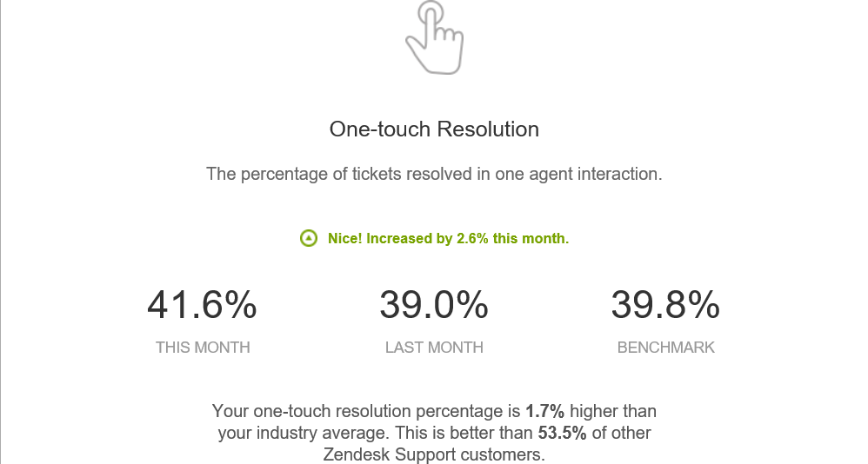Select the BENCHMARK label
The width and height of the screenshot is (868, 464).
pyautogui.click(x=666, y=348)
